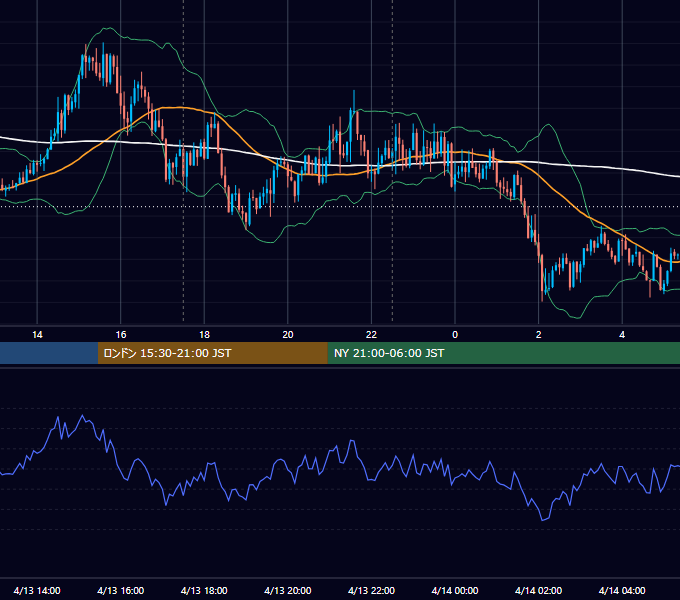Click the 4/14 04:00 date label
The image size is (680, 600).
click(x=622, y=590)
